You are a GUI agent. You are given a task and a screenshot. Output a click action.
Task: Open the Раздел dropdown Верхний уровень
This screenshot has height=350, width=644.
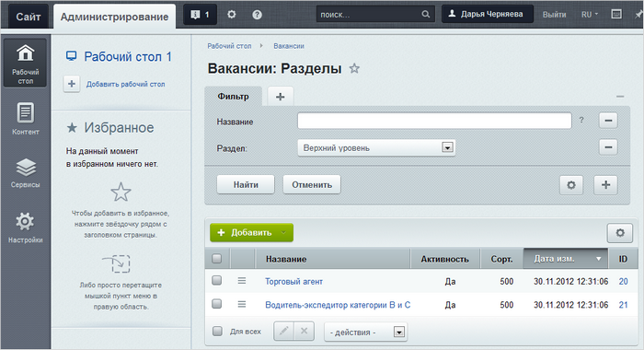[376, 147]
